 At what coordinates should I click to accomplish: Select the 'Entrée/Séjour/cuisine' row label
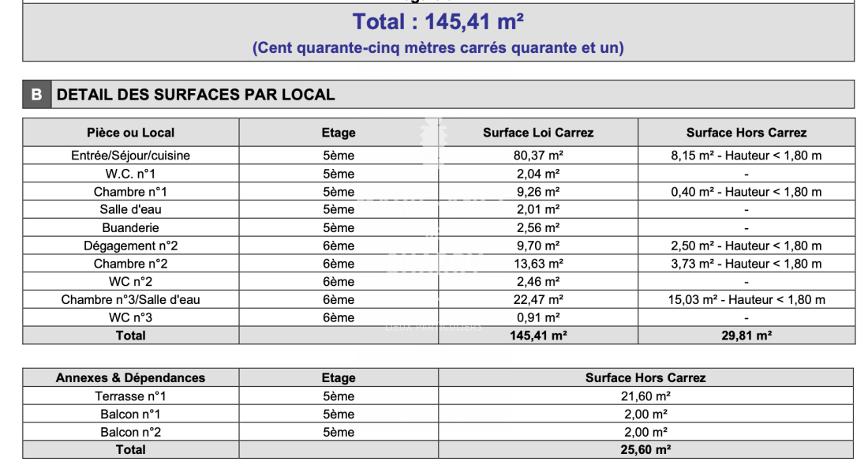click(131, 156)
